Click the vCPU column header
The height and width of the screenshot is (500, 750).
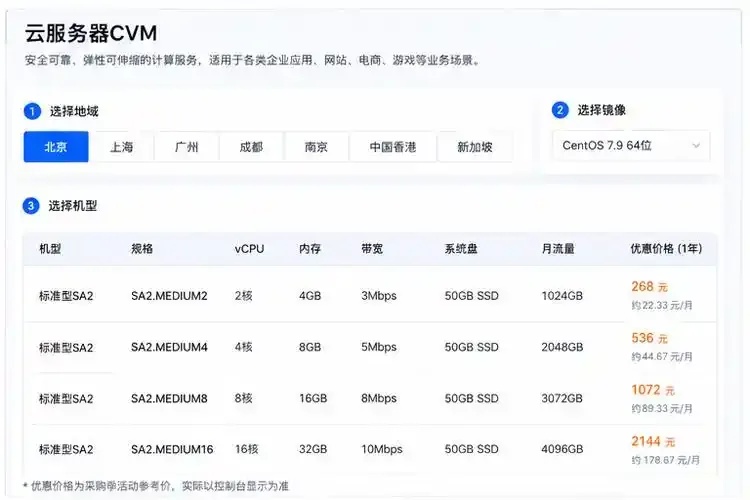coord(249,249)
